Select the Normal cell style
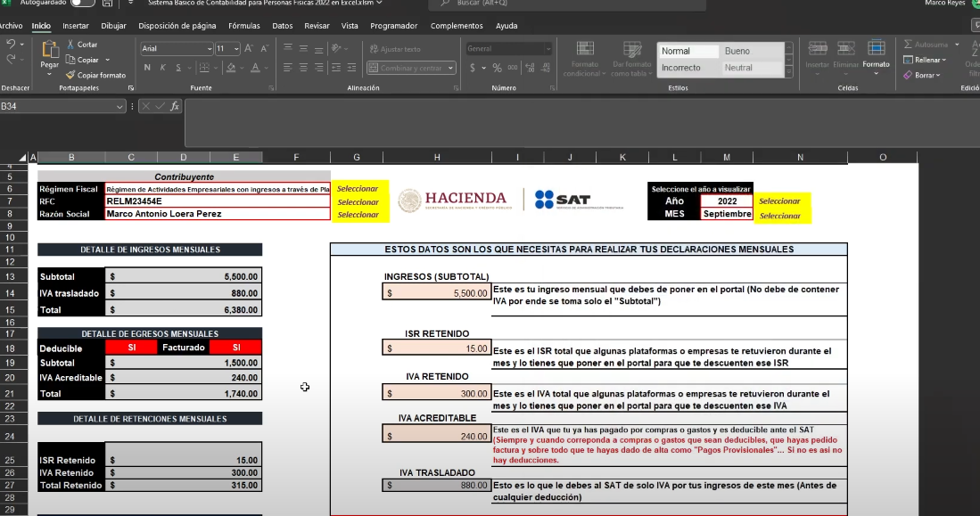Image resolution: width=980 pixels, height=516 pixels. pyautogui.click(x=688, y=51)
